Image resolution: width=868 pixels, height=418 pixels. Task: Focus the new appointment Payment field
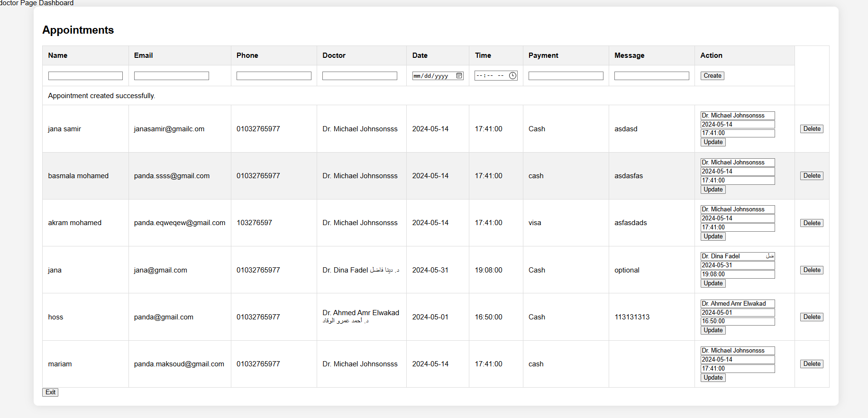(x=566, y=76)
